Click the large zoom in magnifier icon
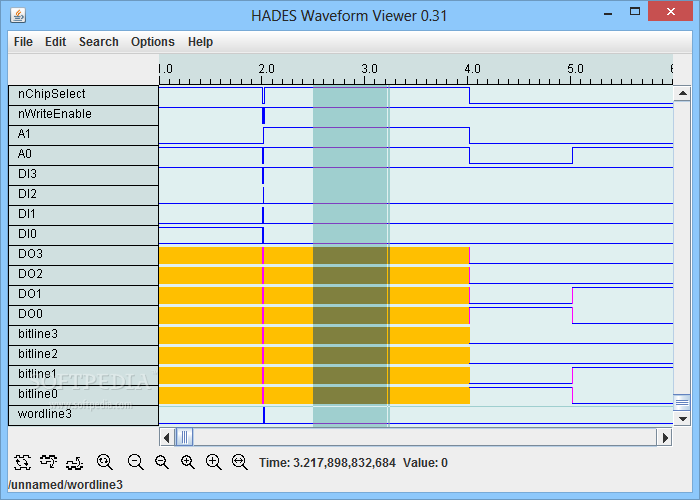This screenshot has height=500, width=700. point(213,462)
